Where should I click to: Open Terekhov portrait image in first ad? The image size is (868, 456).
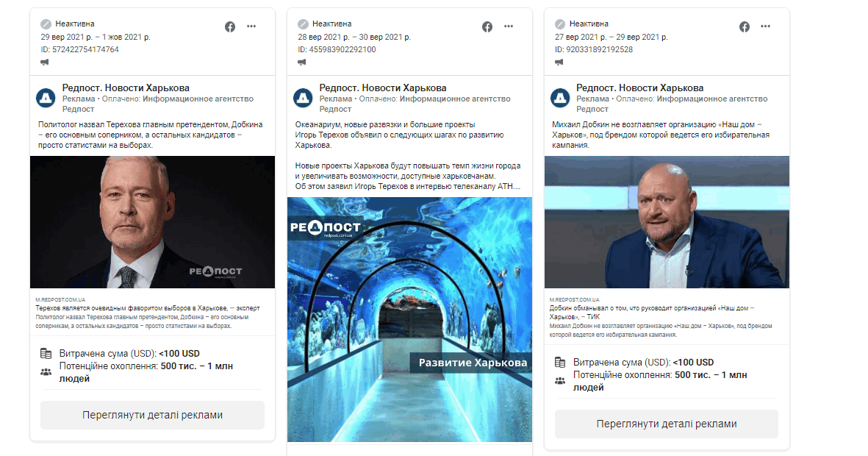click(x=152, y=221)
